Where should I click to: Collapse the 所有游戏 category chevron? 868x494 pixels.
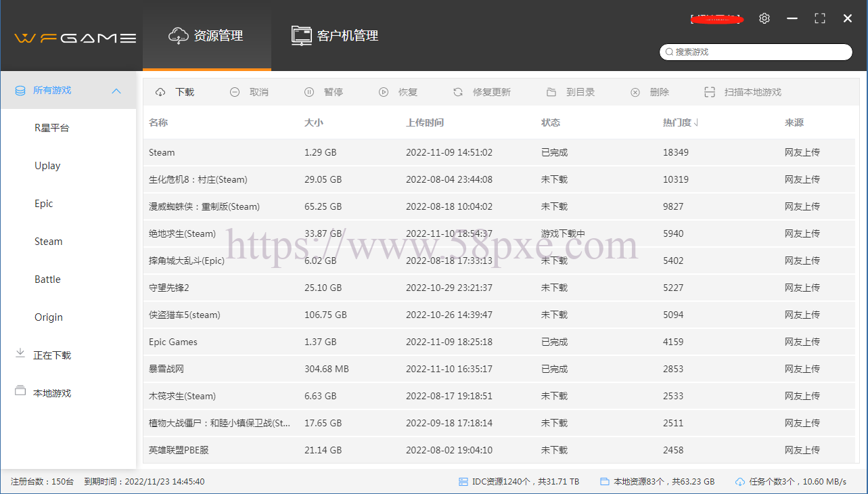click(x=116, y=91)
